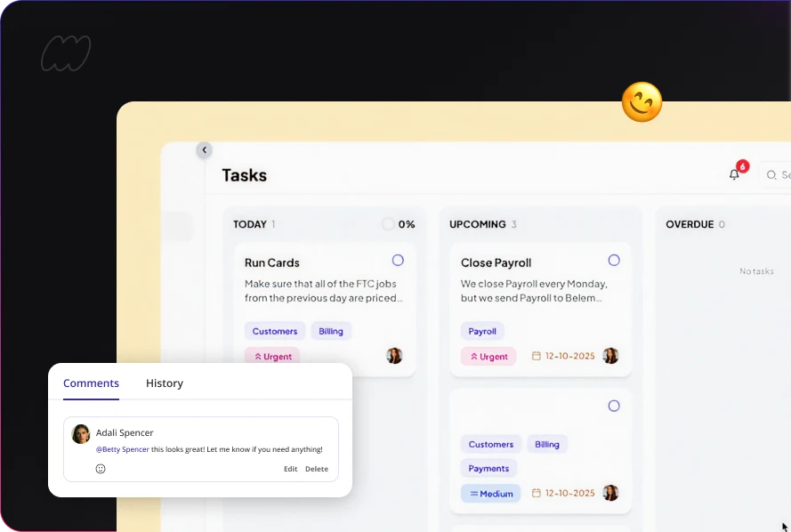The height and width of the screenshot is (532, 791).
Task: Click the TODAY 0% progress indicator
Action: click(399, 224)
